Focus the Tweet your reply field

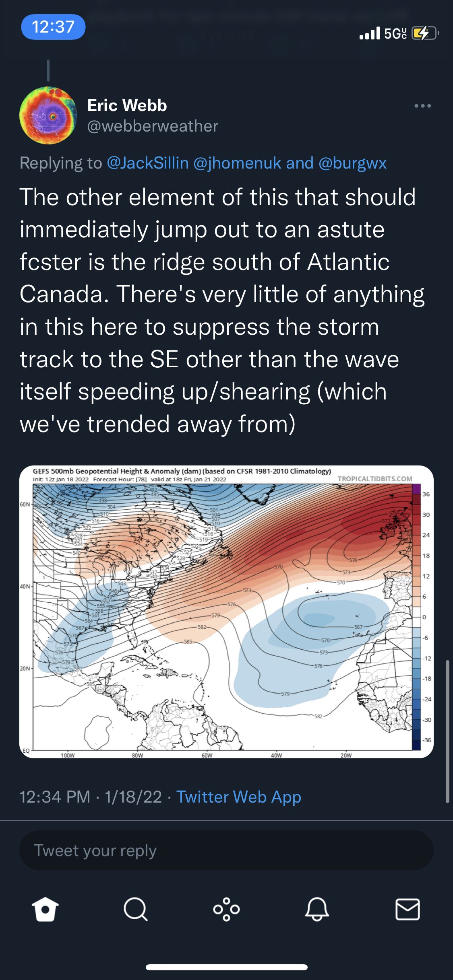pyautogui.click(x=226, y=850)
